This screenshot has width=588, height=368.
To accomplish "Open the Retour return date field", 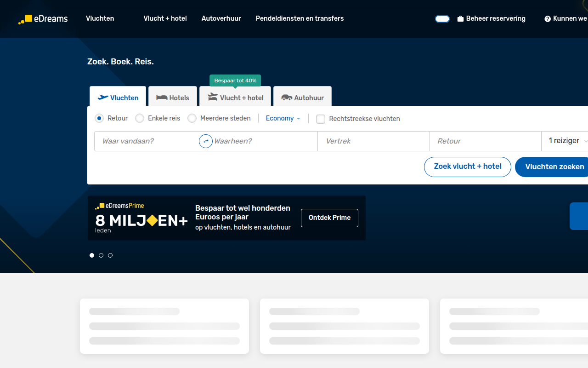I will coord(486,141).
